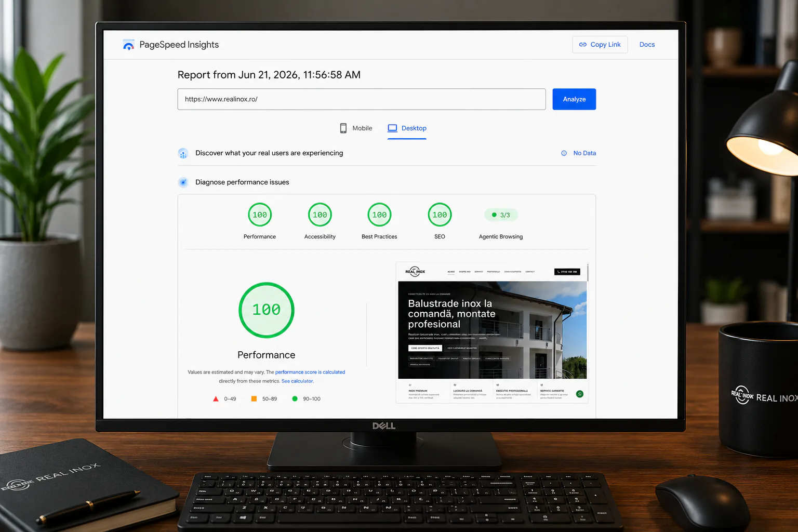This screenshot has width=798, height=532.
Task: Click the Agentic Browsing 3/3 badge
Action: point(501,215)
